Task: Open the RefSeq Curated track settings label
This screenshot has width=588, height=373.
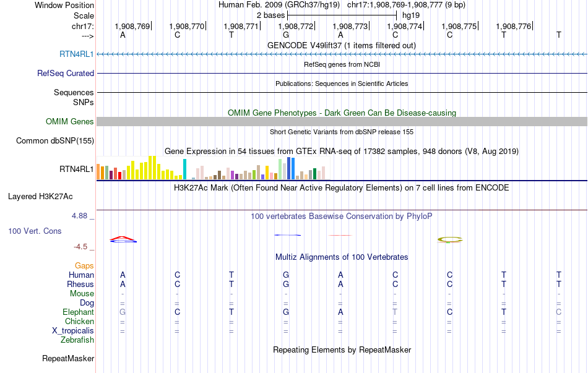Action: click(66, 73)
